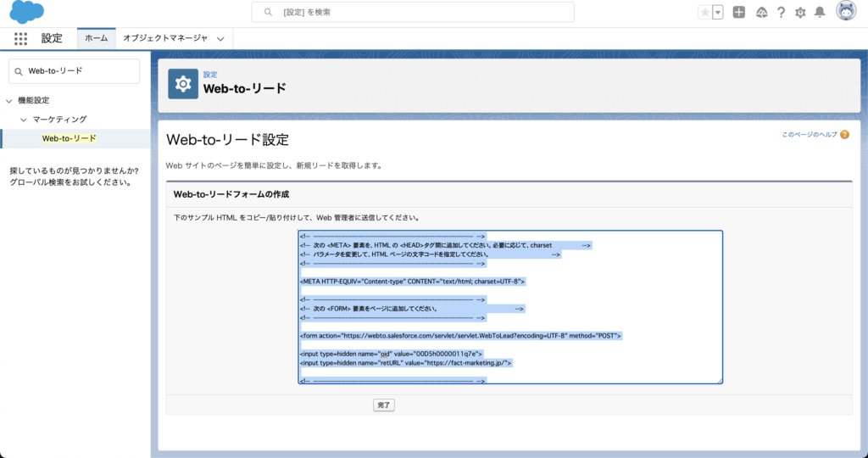Image resolution: width=868 pixels, height=458 pixels.
Task: Open このページのヘルプ link
Action: 810,135
